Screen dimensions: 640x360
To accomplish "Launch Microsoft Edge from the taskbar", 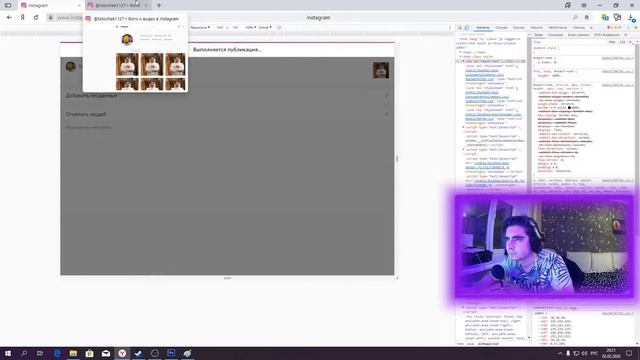I will tap(57, 353).
